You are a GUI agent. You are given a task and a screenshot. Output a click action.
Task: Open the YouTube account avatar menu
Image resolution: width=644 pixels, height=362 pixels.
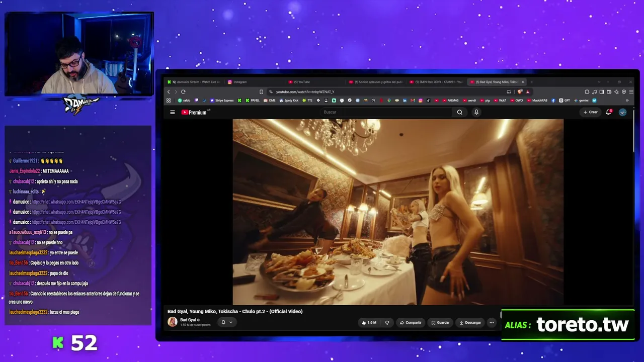pos(622,112)
